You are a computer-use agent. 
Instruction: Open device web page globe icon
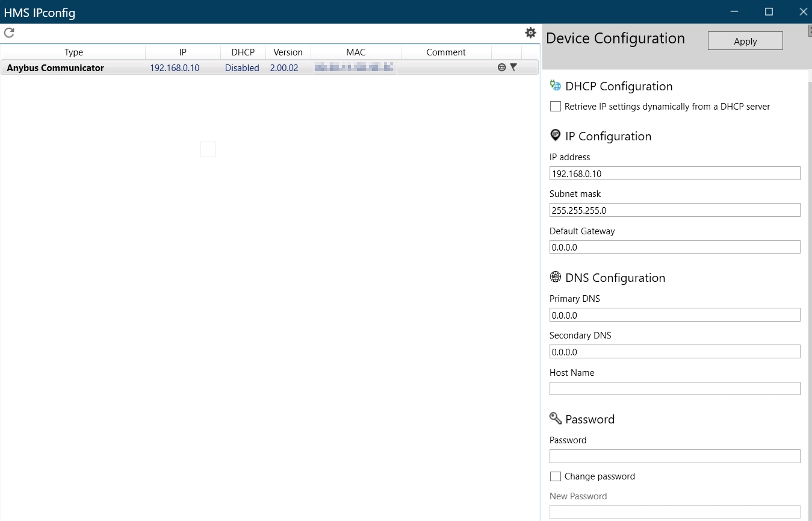coord(501,67)
